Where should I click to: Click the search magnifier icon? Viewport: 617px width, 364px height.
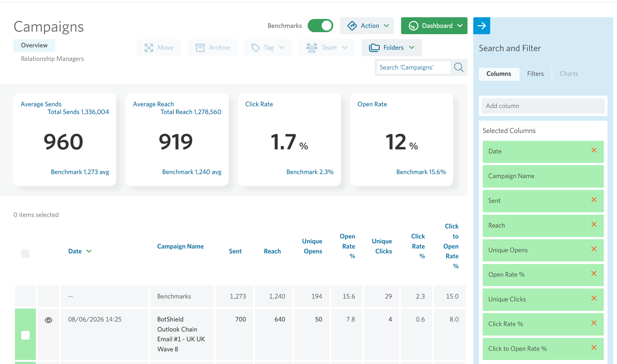pos(459,68)
